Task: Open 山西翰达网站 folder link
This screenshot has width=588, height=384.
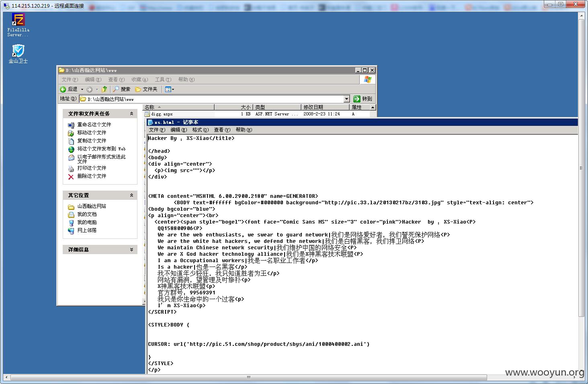Action: click(92, 206)
